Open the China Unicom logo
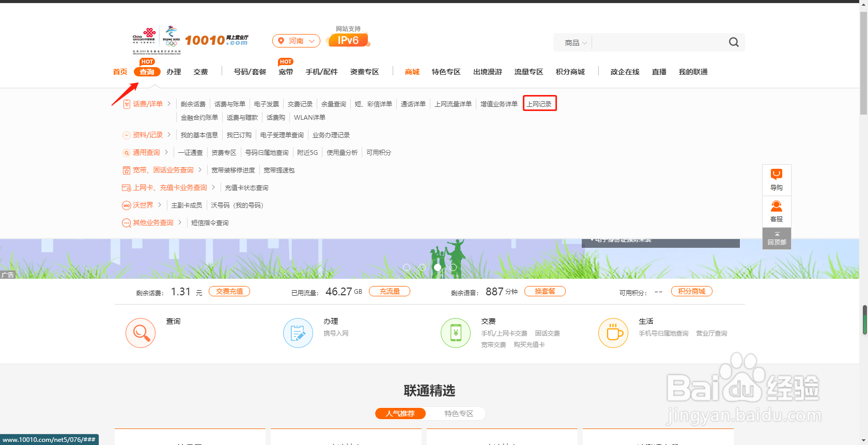Viewport: 868px width, 445px height. [144, 37]
